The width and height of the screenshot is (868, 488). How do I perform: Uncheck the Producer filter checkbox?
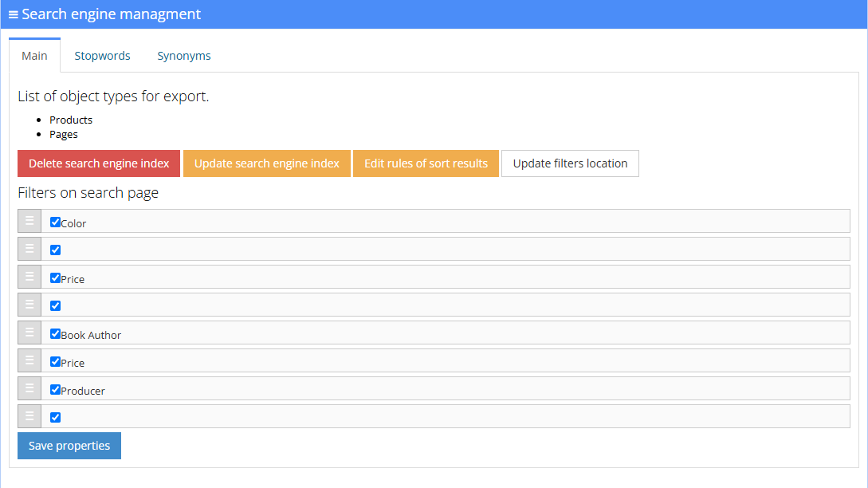tap(55, 389)
